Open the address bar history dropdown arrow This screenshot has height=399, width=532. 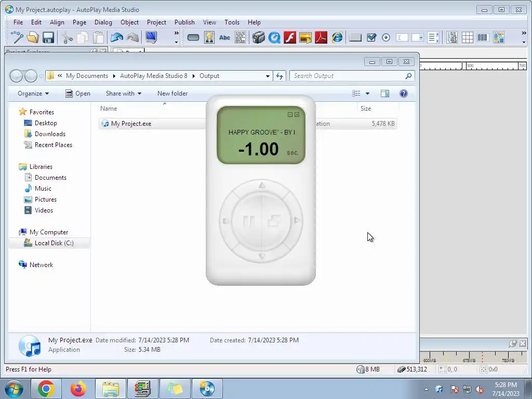(x=268, y=76)
